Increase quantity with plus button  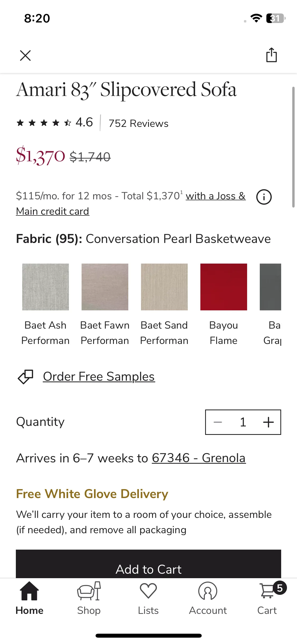click(x=268, y=422)
